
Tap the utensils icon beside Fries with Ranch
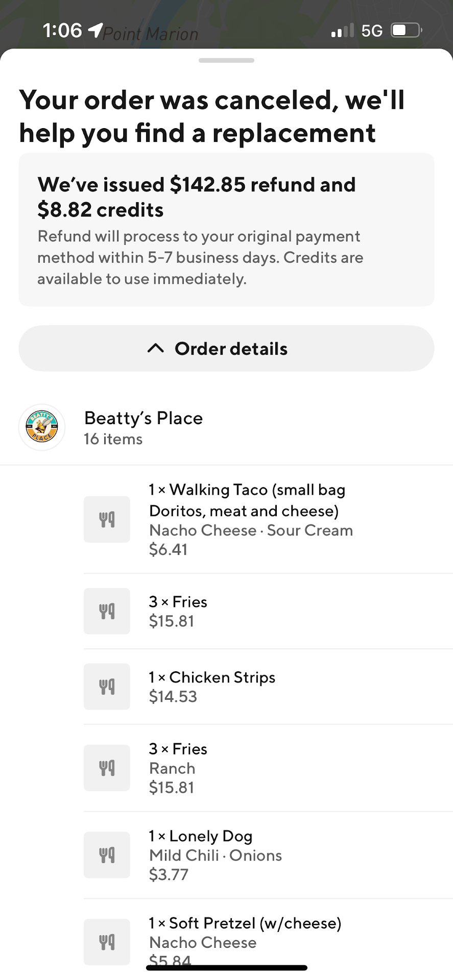pos(107,768)
